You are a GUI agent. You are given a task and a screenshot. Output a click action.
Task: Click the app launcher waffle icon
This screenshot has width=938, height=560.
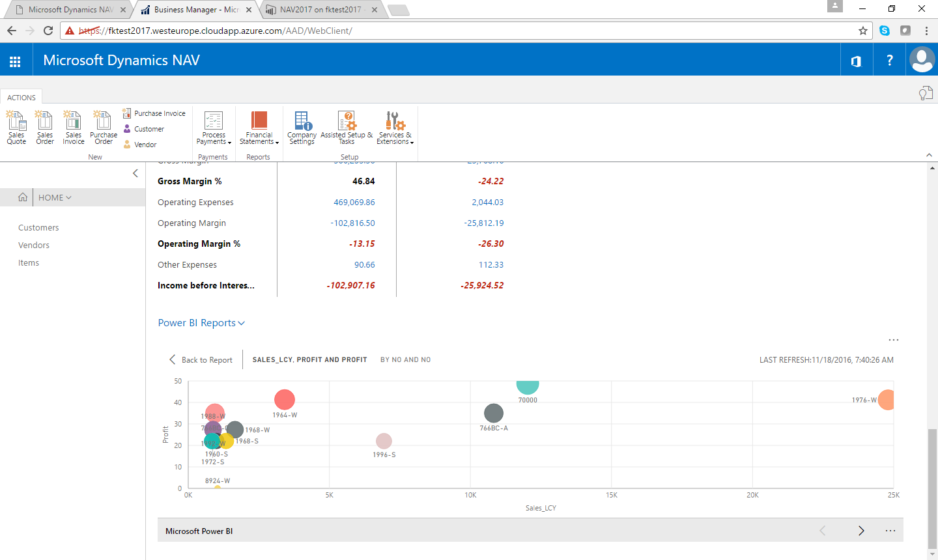(x=15, y=61)
